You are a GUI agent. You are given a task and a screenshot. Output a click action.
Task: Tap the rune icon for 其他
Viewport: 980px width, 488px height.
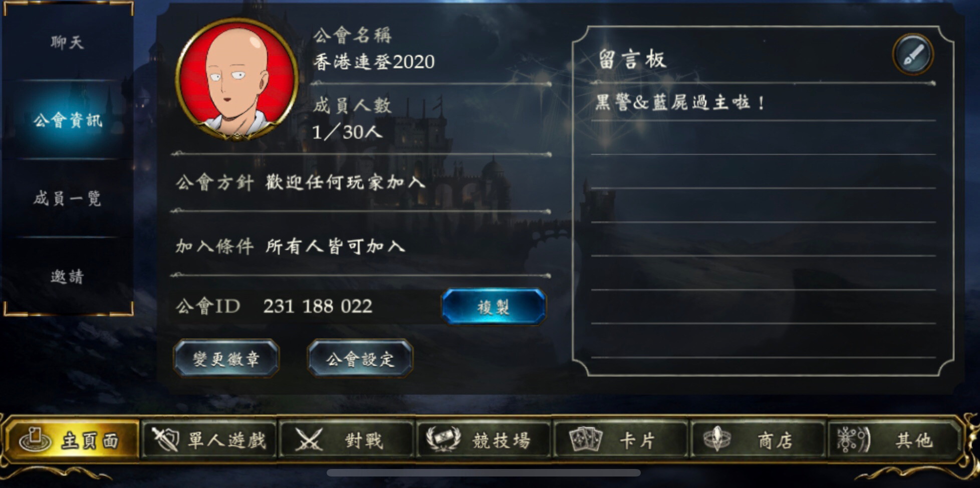(854, 440)
